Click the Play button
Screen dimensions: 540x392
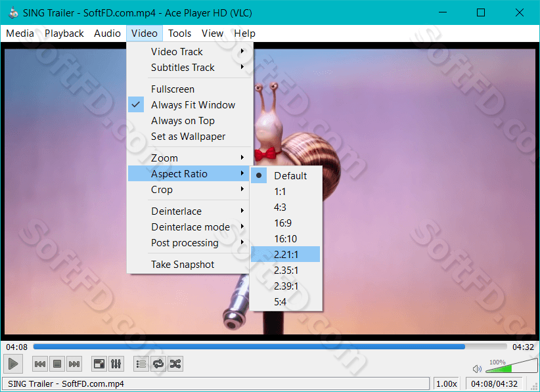(13, 364)
